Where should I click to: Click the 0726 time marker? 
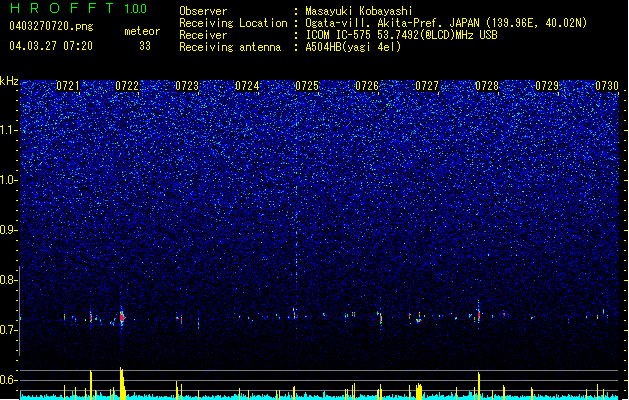tap(367, 86)
